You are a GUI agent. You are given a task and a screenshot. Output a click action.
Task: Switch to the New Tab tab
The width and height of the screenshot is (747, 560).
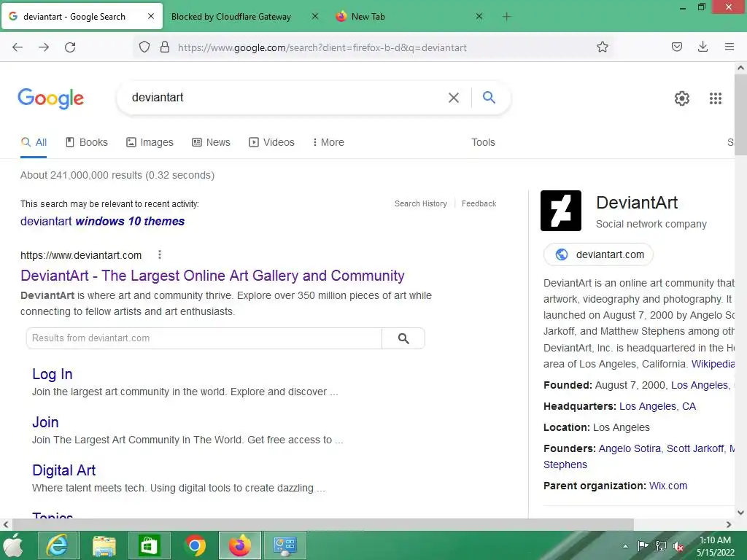coord(368,17)
